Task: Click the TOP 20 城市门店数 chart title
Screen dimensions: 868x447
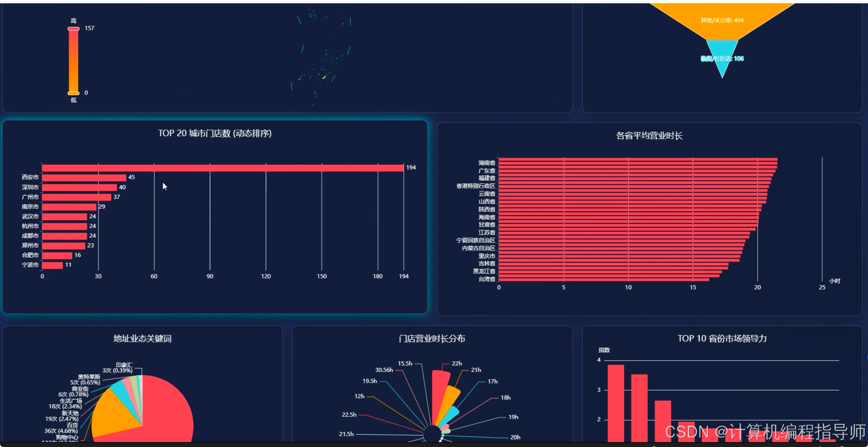Action: (215, 133)
